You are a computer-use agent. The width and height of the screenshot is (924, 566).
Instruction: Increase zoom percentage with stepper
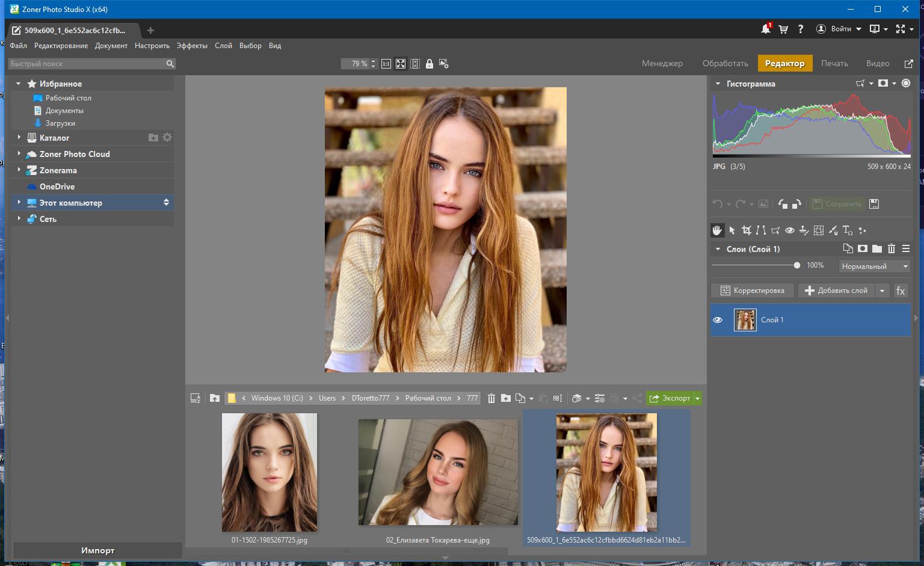pyautogui.click(x=374, y=61)
